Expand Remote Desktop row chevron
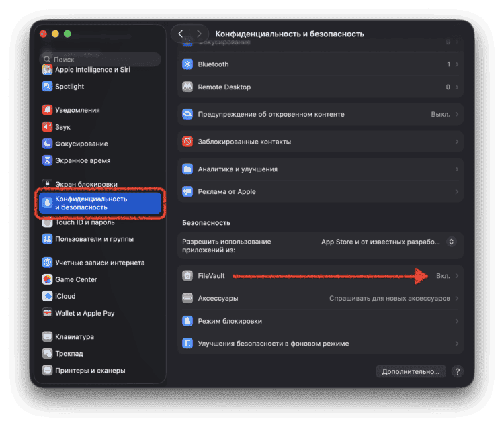 pos(457,87)
